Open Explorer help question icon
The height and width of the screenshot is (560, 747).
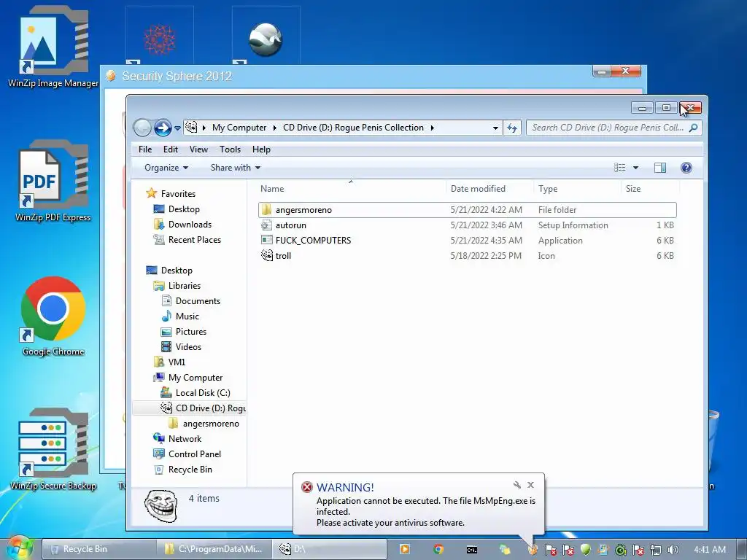coord(686,168)
